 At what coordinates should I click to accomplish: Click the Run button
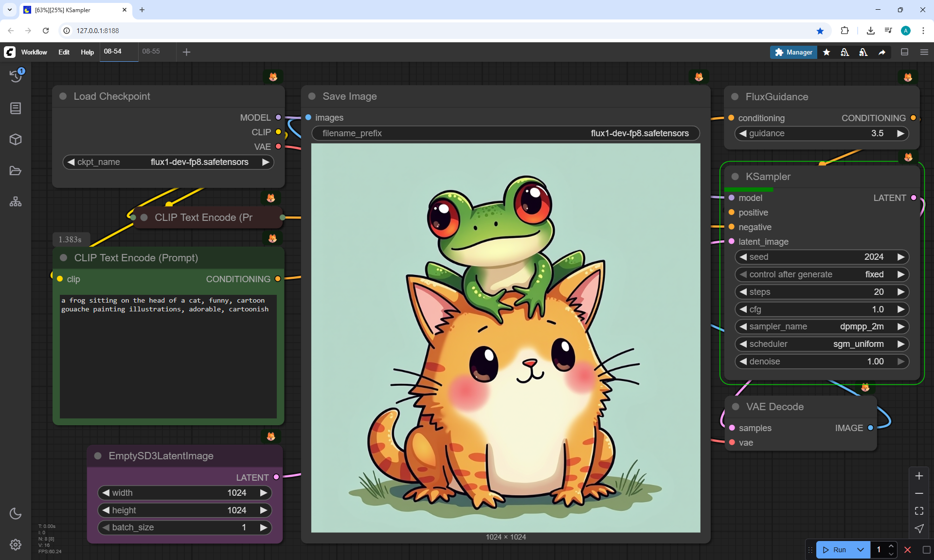click(x=835, y=550)
